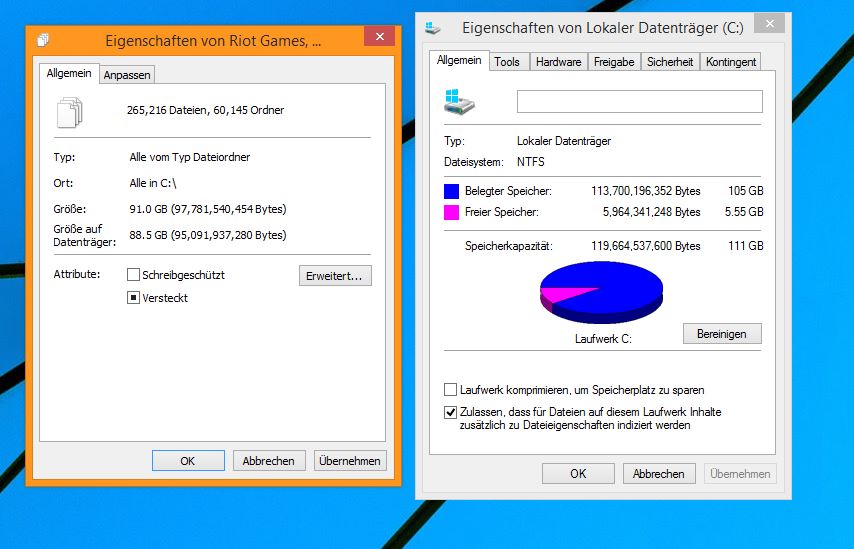Click the 'NTFS' file system value
Viewport: 854px width, 549px height.
point(530,162)
